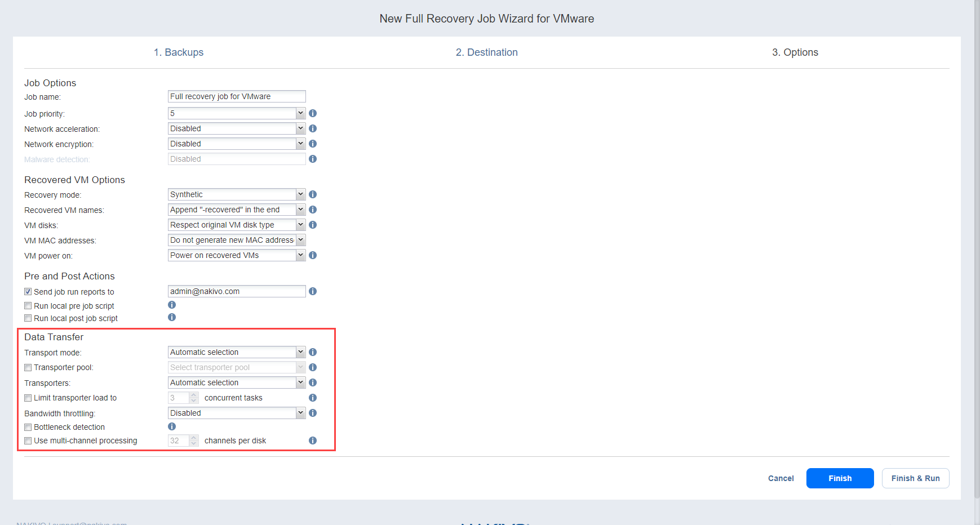
Task: Enable Use multi-channel processing checkbox
Action: [x=28, y=441]
